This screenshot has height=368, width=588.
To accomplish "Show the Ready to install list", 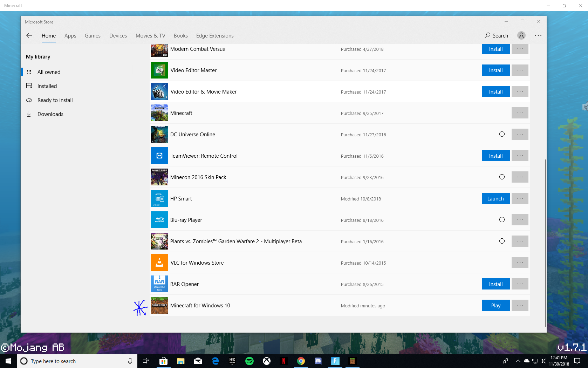I will point(55,100).
